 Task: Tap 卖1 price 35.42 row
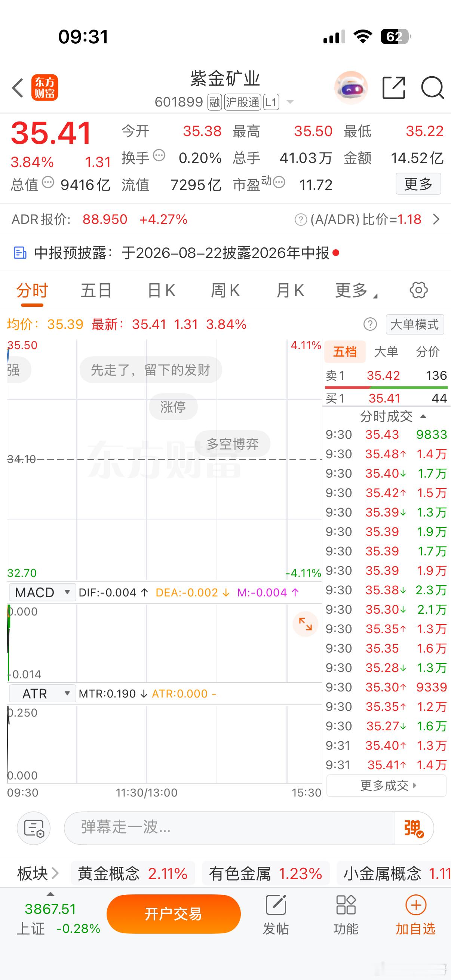coord(386,376)
